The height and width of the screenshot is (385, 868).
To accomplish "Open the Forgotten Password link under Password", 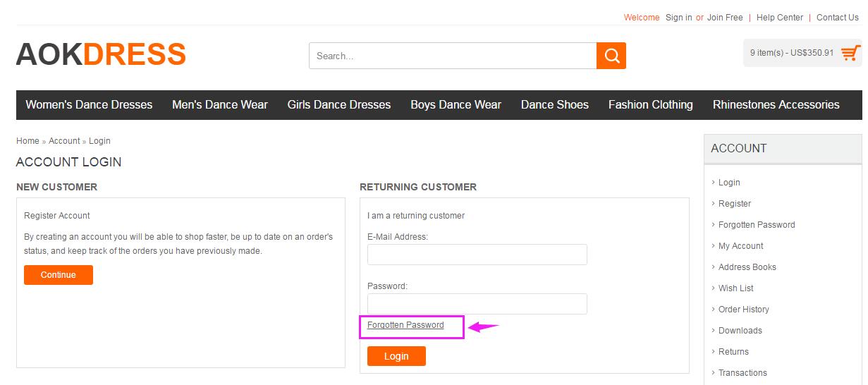I will 405,325.
